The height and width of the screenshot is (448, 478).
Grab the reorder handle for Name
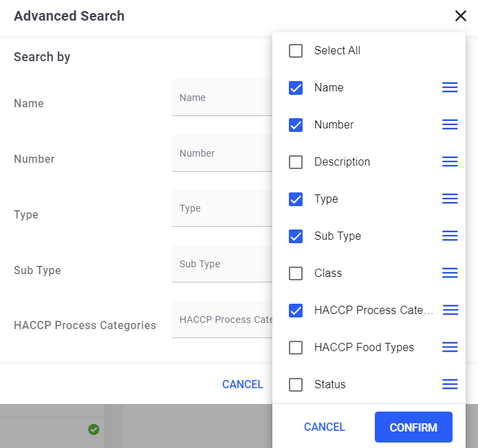[450, 87]
